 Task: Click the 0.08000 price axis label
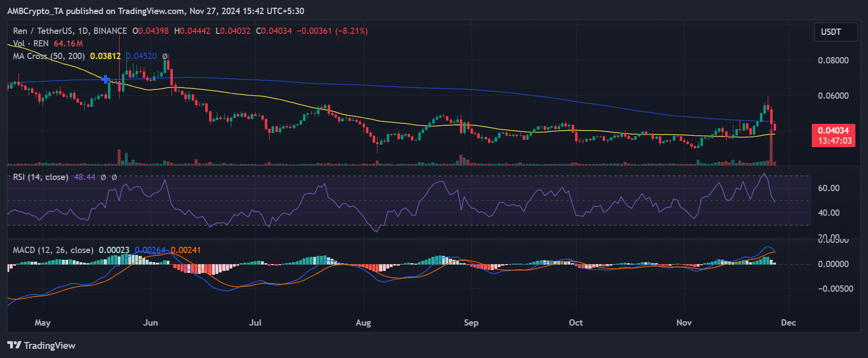(x=833, y=60)
